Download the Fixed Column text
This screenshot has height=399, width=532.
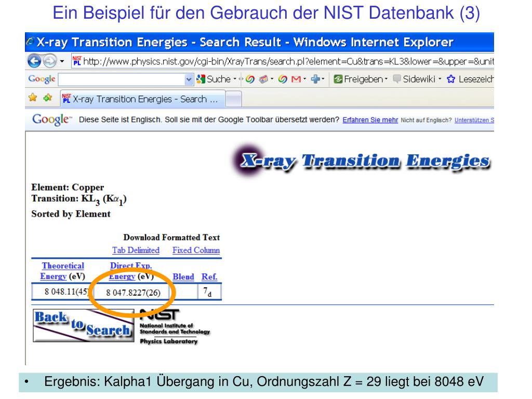pos(196,250)
